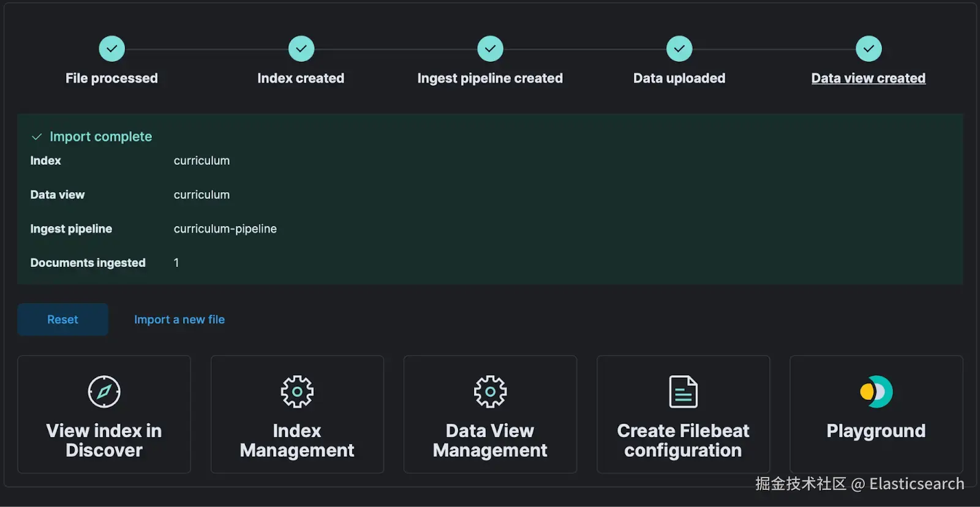Open View index in Discover card
Screen dimensions: 980x507
click(x=104, y=440)
